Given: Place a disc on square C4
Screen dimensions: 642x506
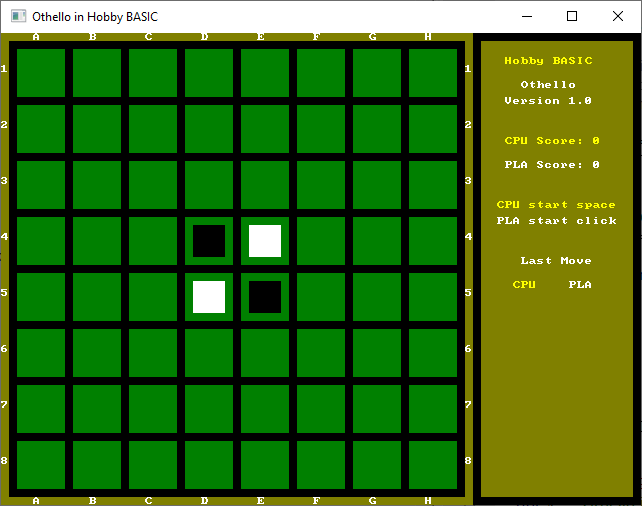Looking at the screenshot, I should pos(153,241).
